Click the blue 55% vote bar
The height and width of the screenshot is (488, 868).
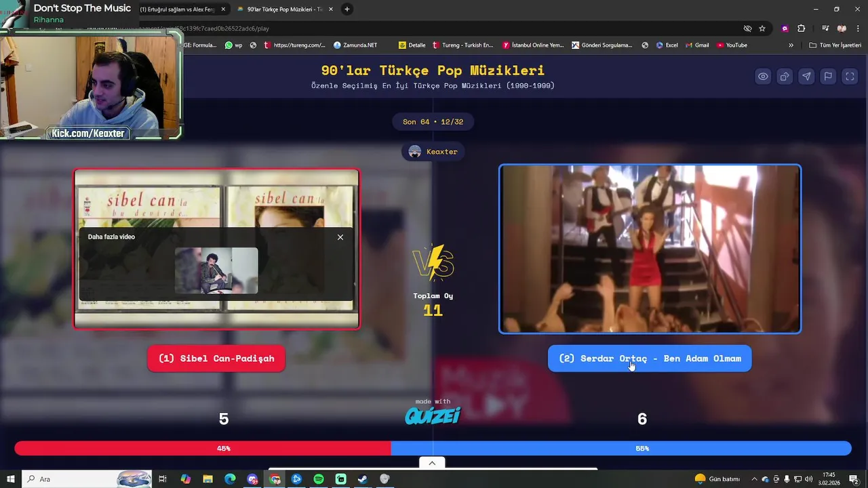[x=621, y=448]
